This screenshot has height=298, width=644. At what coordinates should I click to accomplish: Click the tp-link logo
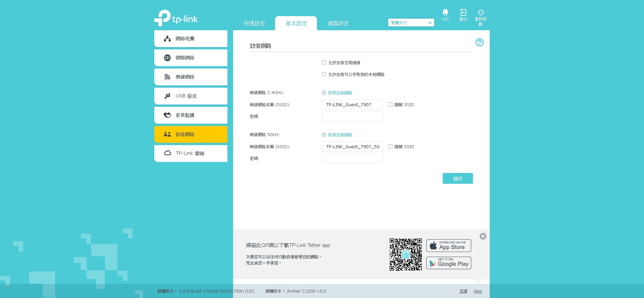click(176, 18)
